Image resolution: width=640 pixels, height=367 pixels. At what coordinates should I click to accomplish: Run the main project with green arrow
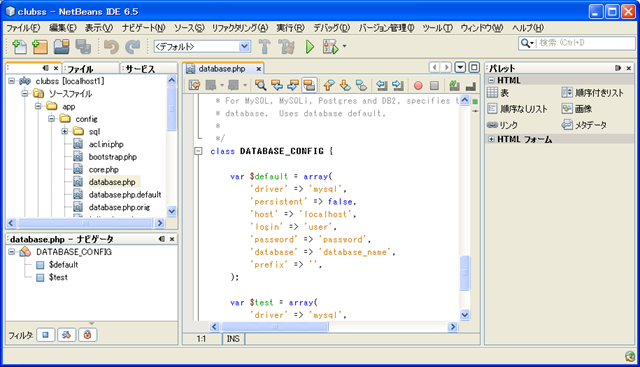tap(309, 47)
